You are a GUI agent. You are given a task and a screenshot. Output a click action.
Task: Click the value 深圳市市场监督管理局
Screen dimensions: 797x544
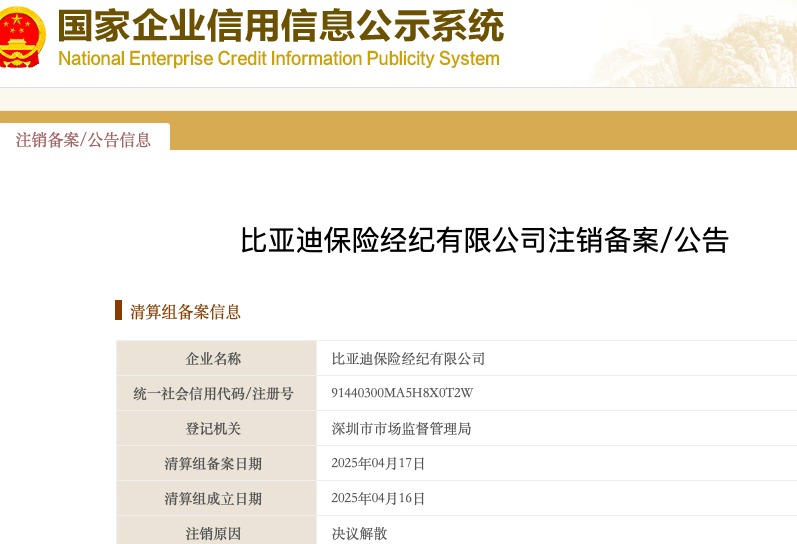[402, 429]
